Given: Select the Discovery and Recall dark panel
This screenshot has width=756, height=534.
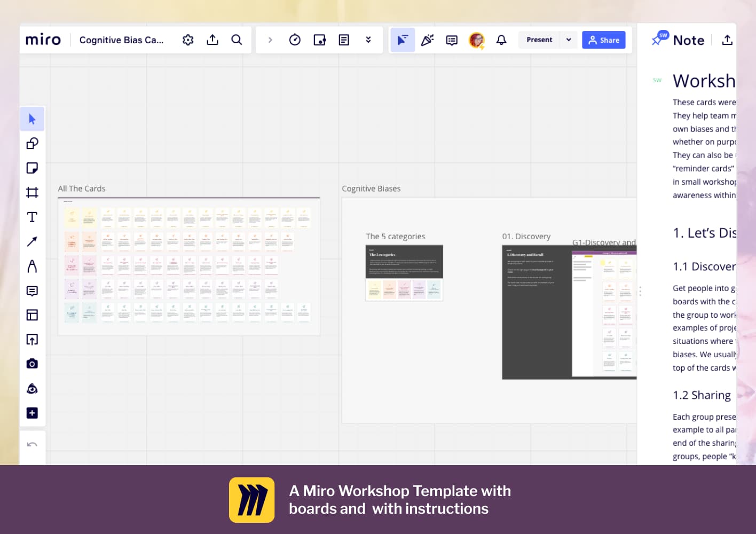Looking at the screenshot, I should pyautogui.click(x=537, y=312).
